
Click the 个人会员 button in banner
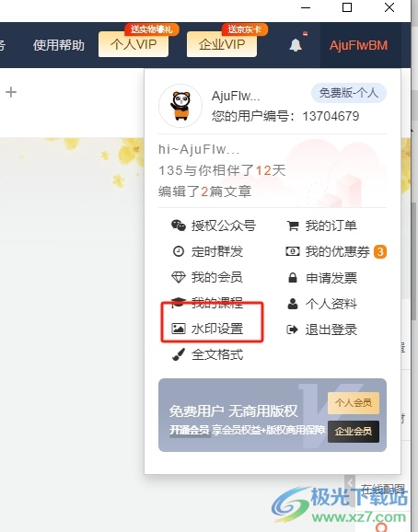354,403
